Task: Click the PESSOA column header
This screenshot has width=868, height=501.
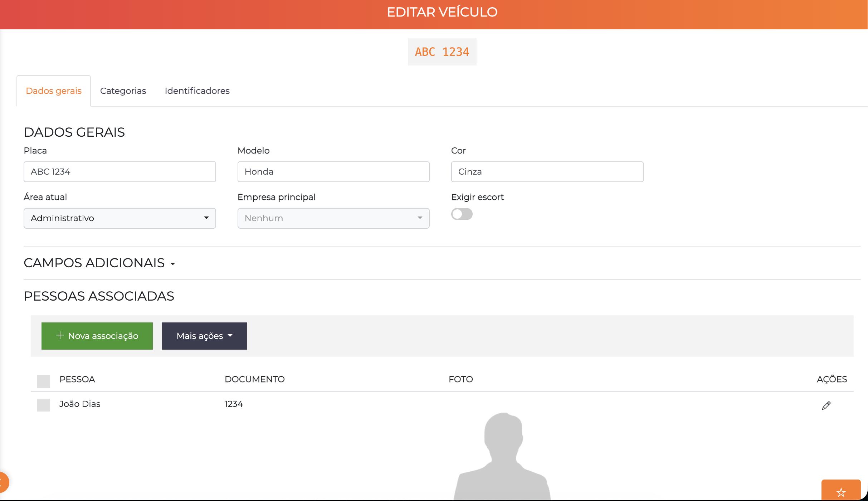Action: point(77,379)
